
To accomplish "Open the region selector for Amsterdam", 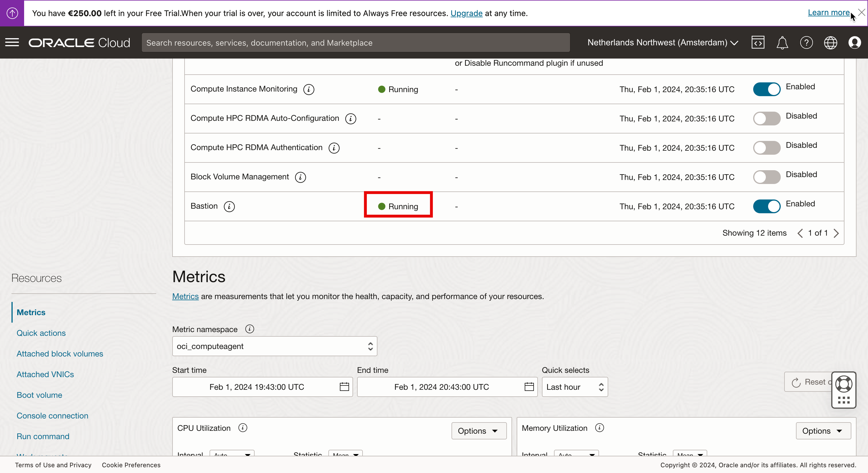I will 662,43.
